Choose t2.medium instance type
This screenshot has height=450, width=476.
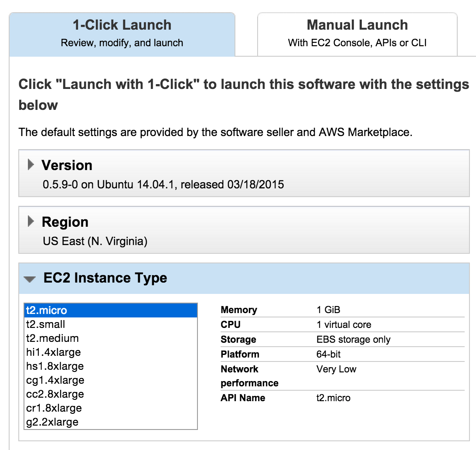point(111,338)
